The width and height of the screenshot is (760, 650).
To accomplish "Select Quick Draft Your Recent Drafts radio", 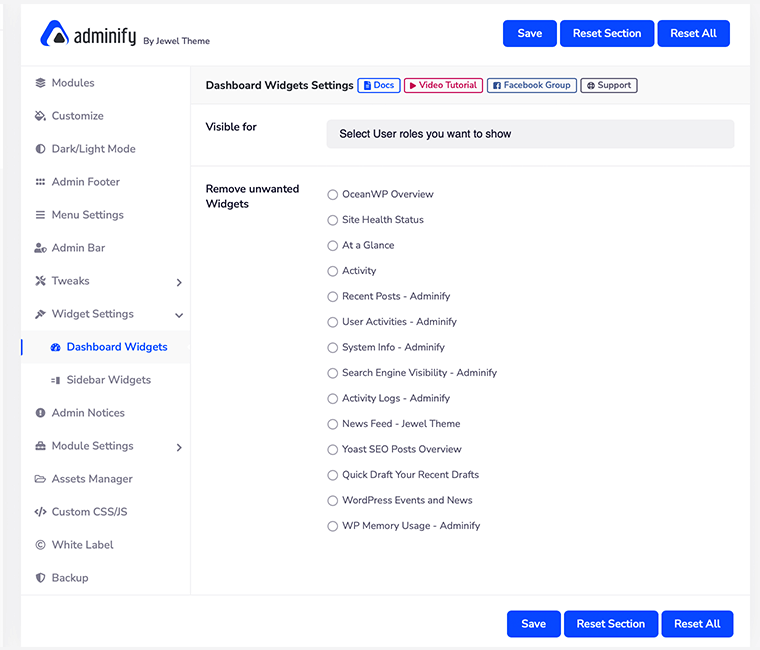I will pos(332,475).
